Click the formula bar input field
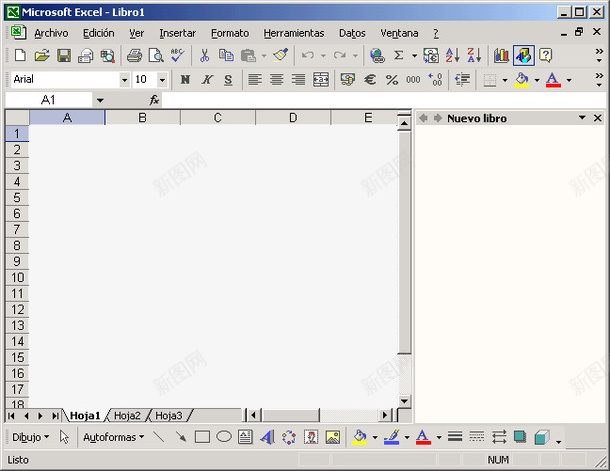 coord(383,100)
